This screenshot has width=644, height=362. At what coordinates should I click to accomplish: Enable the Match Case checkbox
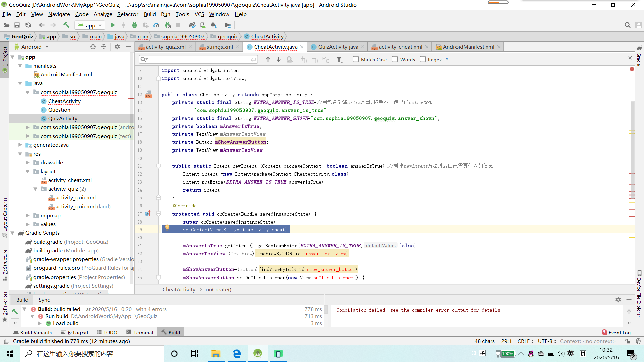[356, 59]
